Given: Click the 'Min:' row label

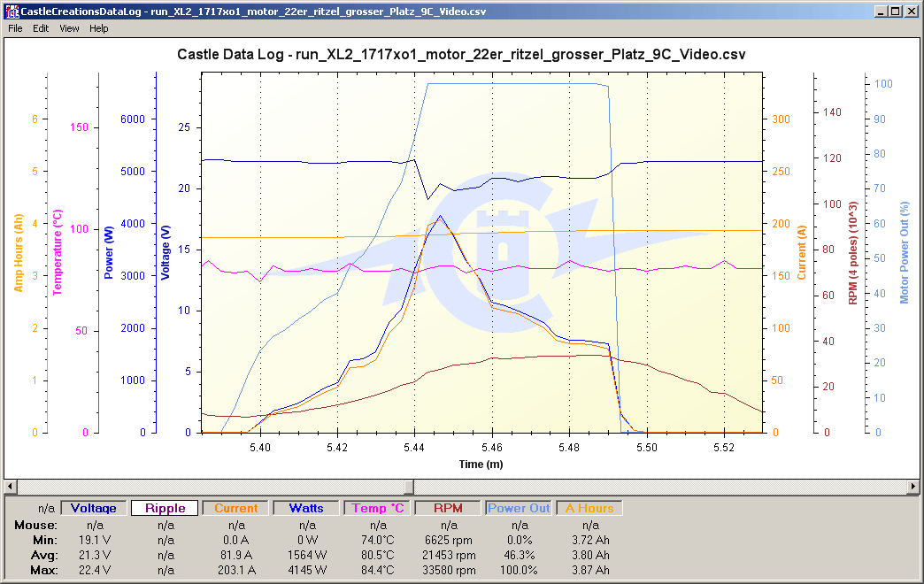Looking at the screenshot, I should pyautogui.click(x=45, y=540).
